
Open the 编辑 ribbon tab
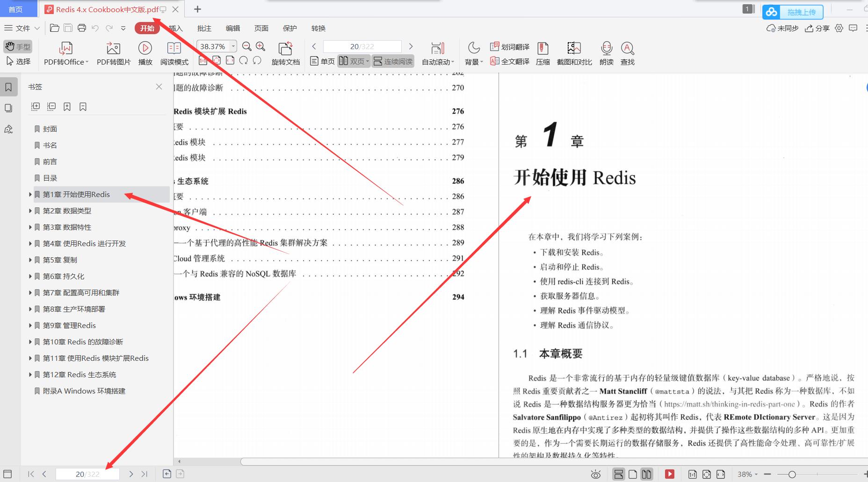pos(233,28)
